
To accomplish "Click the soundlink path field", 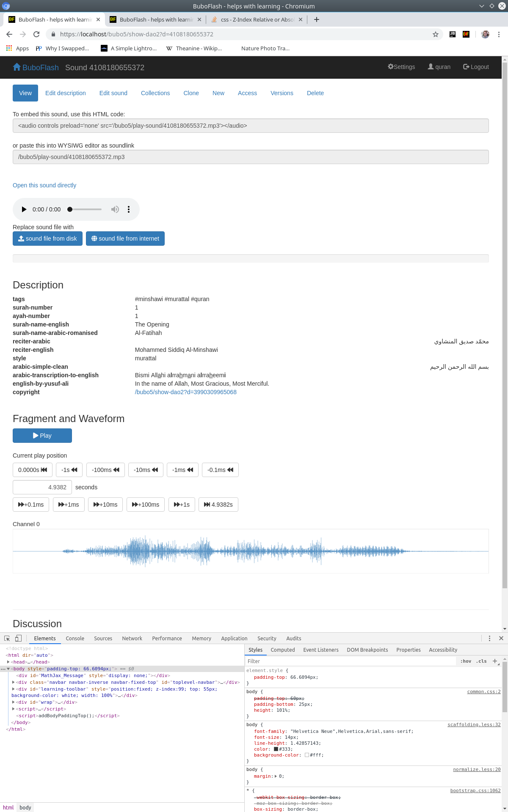I will click(x=251, y=157).
